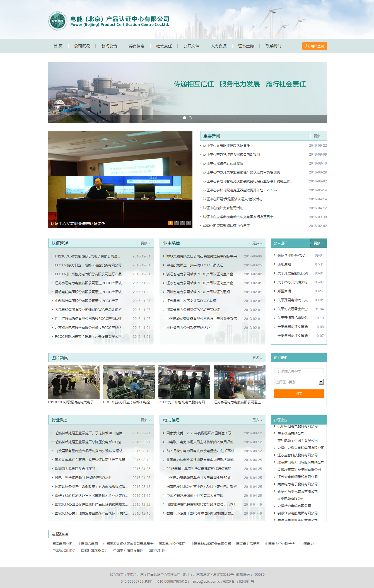Screen dimensions: 374x588
Task: Open 郑重声明 announcement
Action: (x=284, y=291)
